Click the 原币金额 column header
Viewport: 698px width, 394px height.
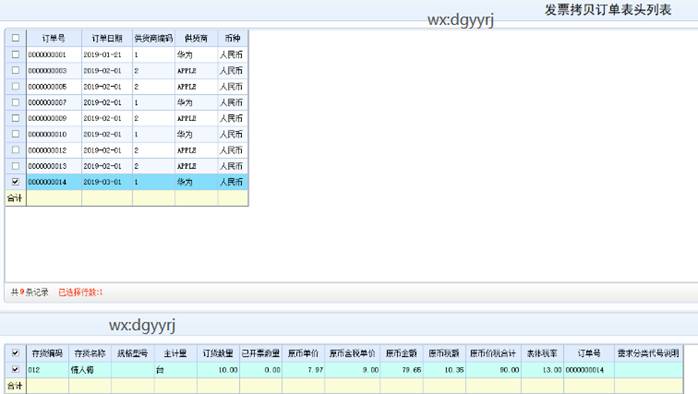pyautogui.click(x=402, y=353)
